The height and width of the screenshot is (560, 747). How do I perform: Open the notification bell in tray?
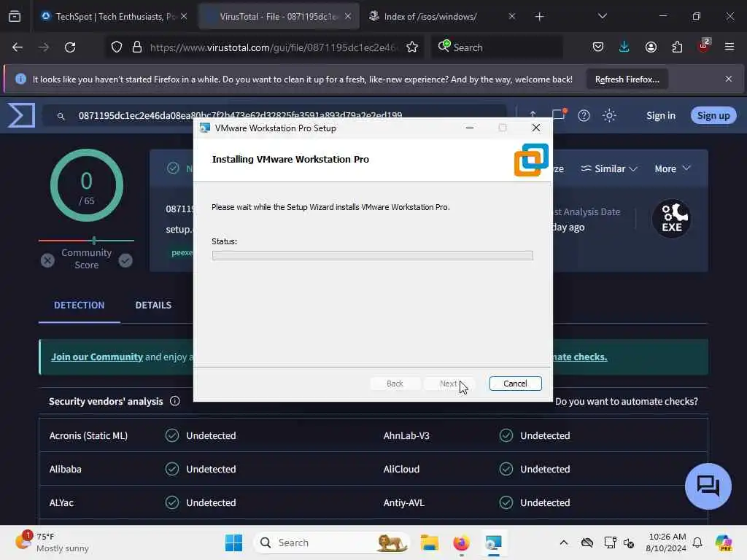pos(697,542)
